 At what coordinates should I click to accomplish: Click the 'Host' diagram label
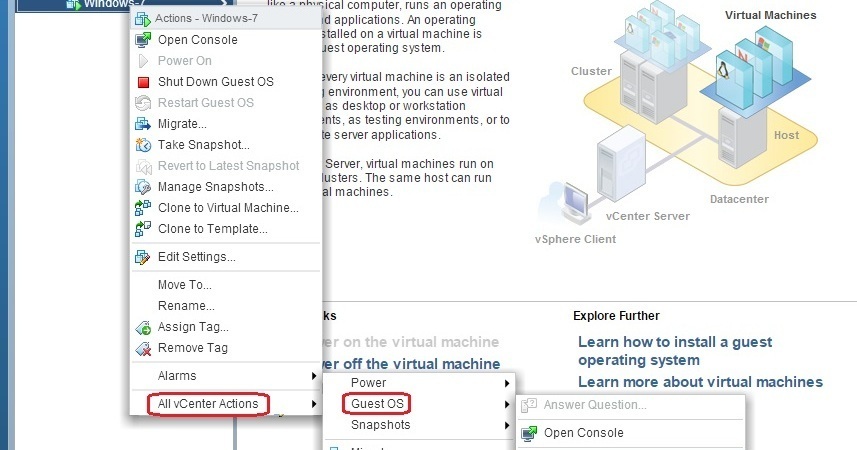coord(786,136)
